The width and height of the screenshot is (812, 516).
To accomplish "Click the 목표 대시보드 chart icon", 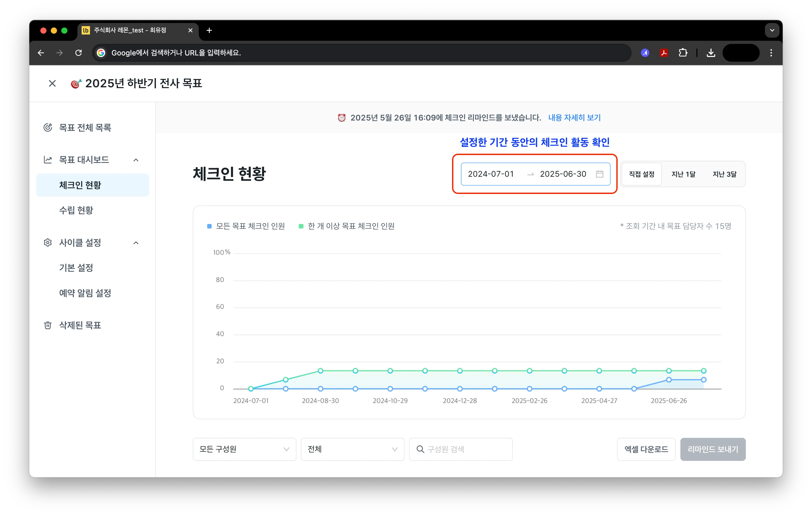I will coord(48,160).
